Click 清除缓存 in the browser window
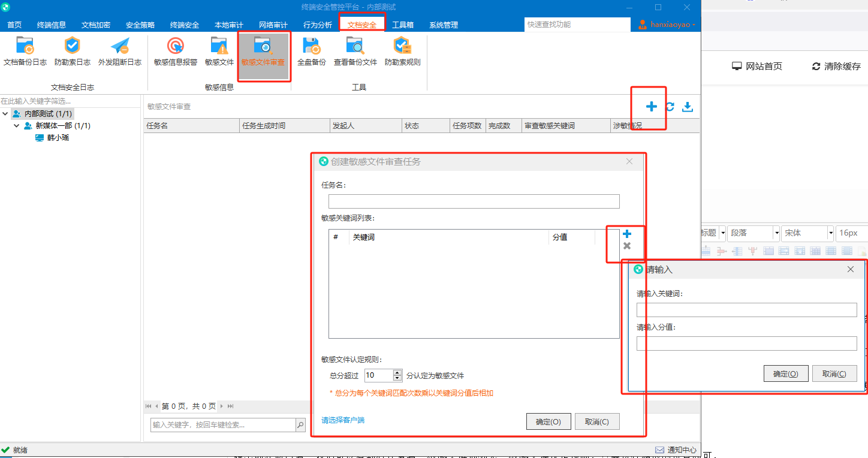Viewport: 868px width, 458px height. (x=836, y=66)
